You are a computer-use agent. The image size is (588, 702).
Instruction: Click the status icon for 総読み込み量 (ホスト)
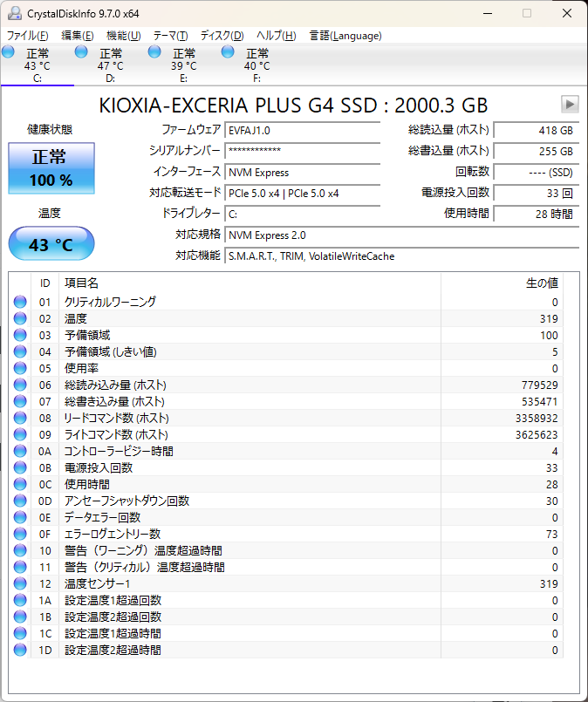click(20, 385)
